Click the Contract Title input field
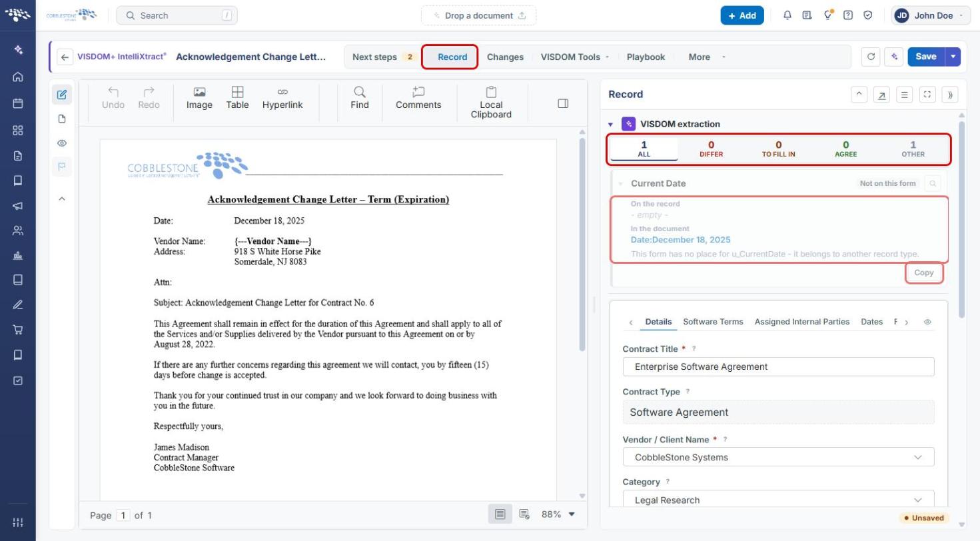This screenshot has width=980, height=541. [778, 366]
